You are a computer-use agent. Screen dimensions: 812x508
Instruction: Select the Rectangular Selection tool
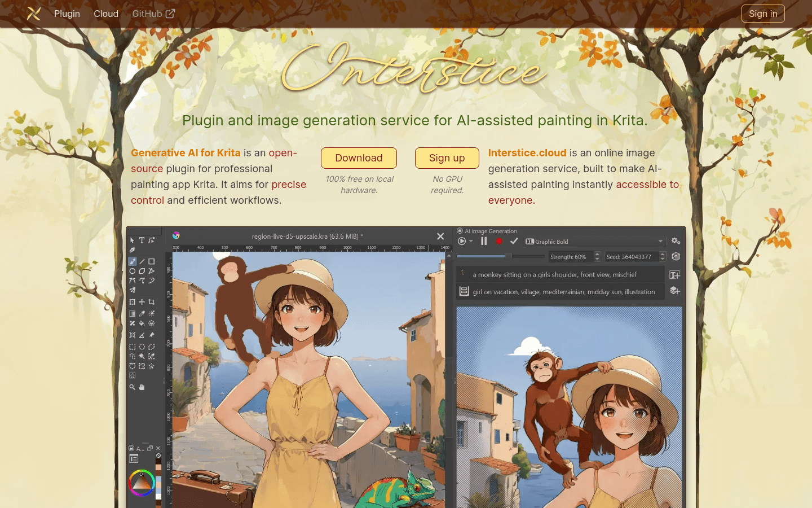(133, 347)
